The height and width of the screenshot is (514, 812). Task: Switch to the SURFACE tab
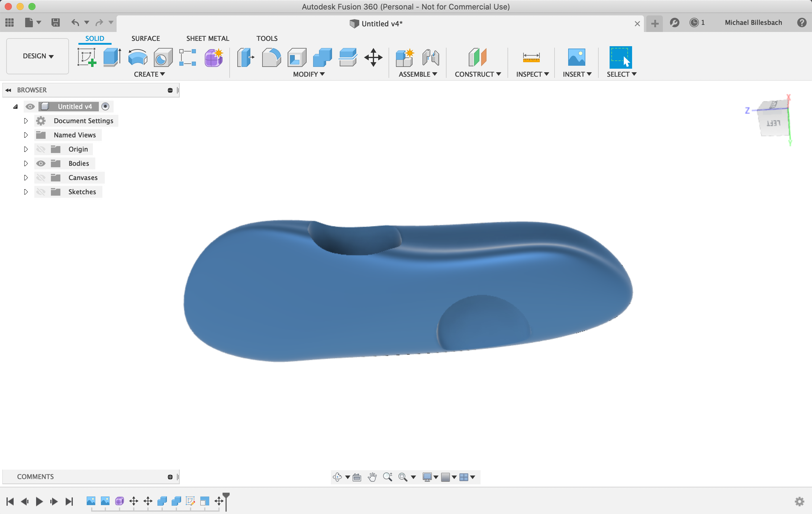coord(145,38)
